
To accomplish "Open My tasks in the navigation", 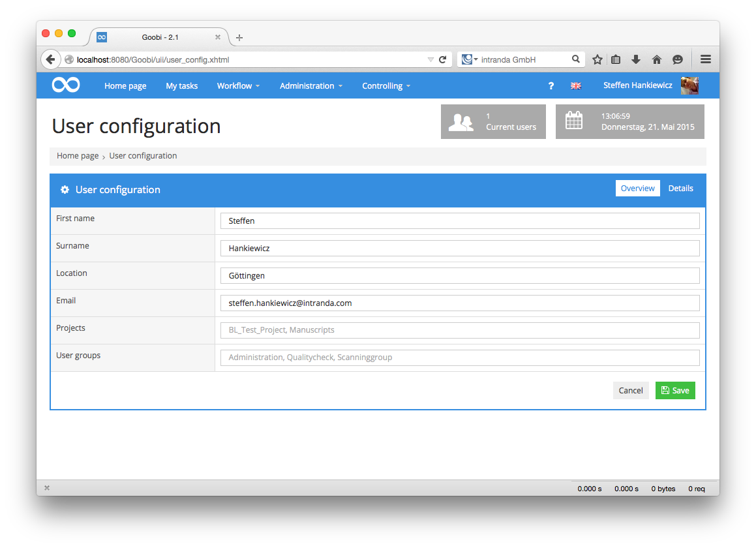I will coord(182,86).
